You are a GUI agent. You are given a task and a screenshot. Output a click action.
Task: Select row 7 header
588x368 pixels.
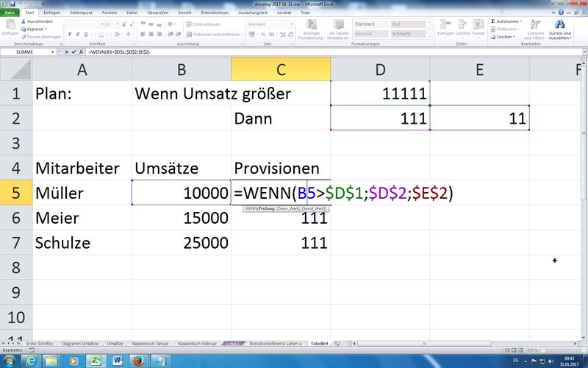[16, 243]
